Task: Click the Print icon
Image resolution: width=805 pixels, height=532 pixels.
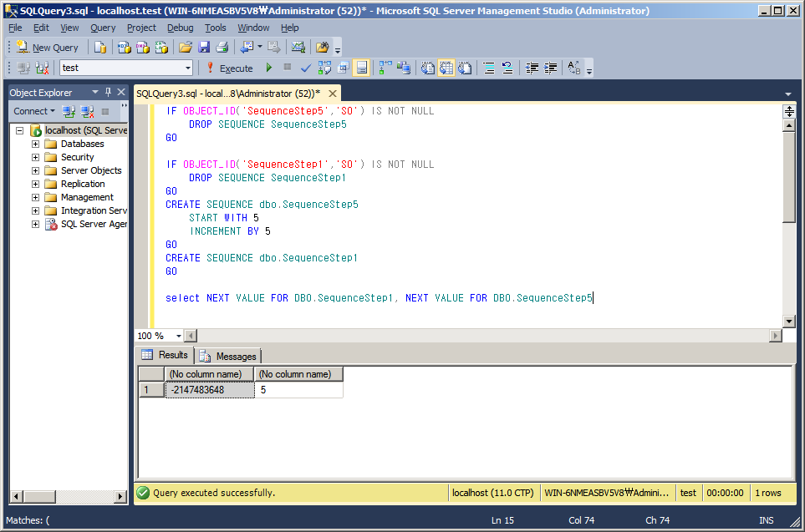Action: click(222, 48)
